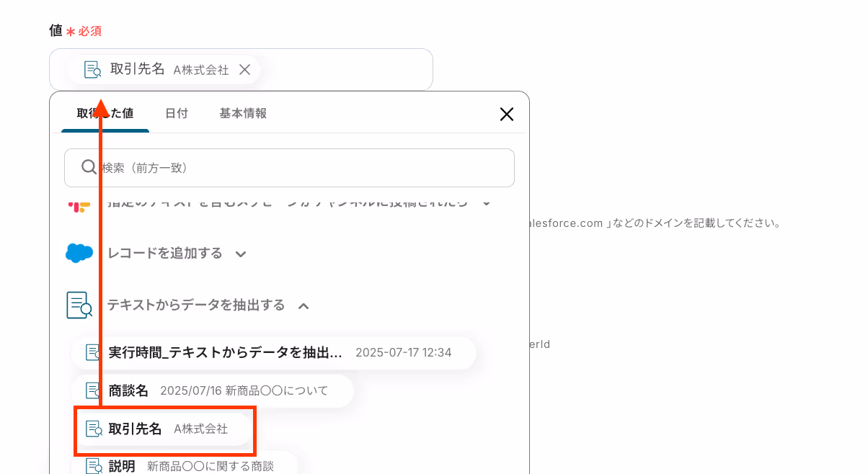868x474 pixels.
Task: Click the 取引先名 chip in the 値 field
Action: [x=165, y=70]
